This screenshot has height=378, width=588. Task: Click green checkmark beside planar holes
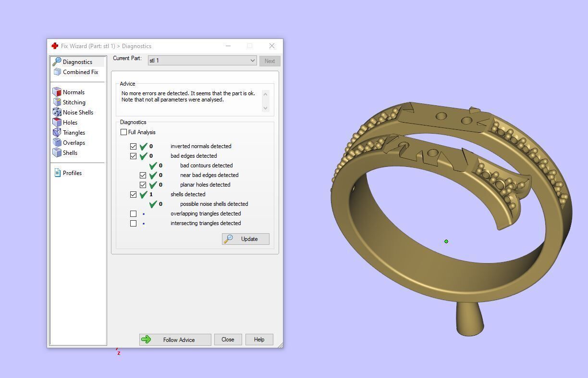pos(153,185)
